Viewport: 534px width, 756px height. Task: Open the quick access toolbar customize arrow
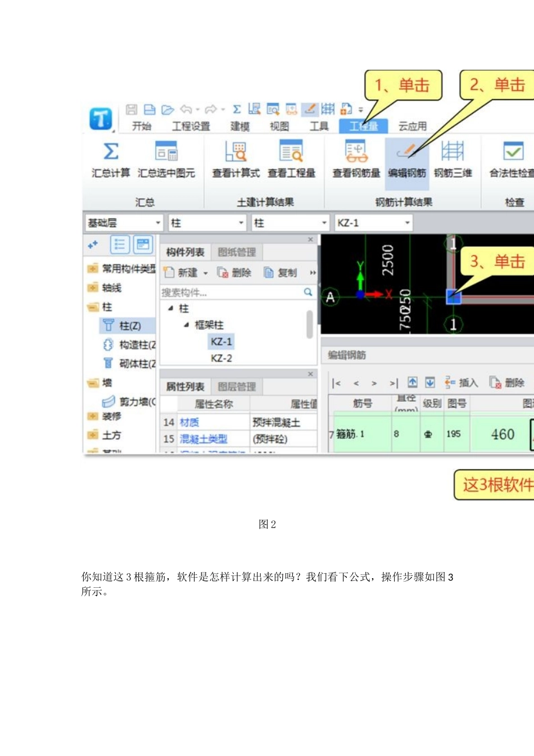(361, 110)
